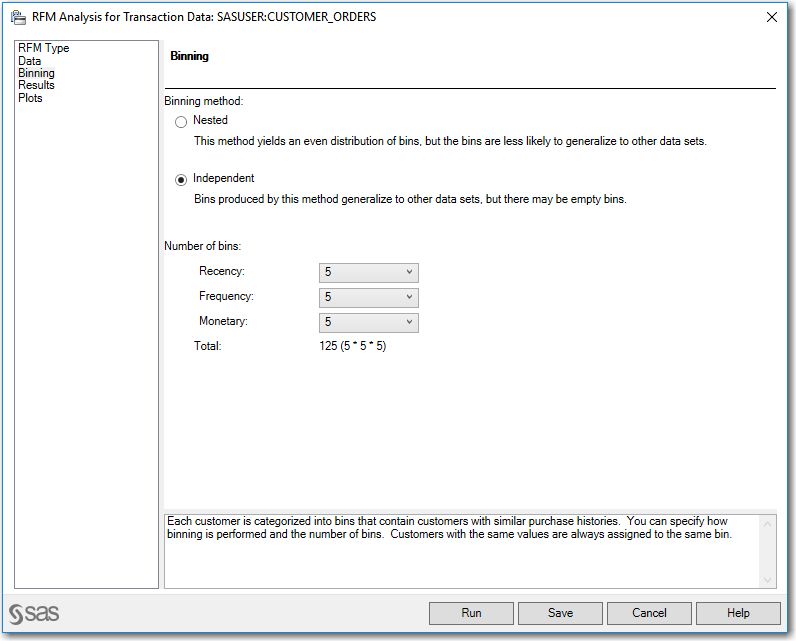This screenshot has width=796, height=641.
Task: Open the Plots page in the list
Action: (x=30, y=98)
